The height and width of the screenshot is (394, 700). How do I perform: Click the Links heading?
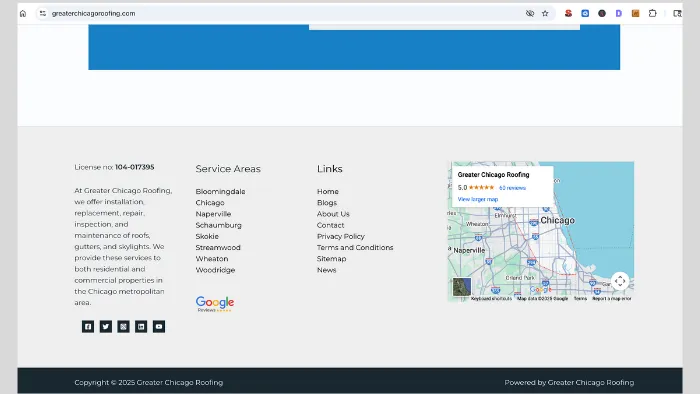click(x=329, y=169)
